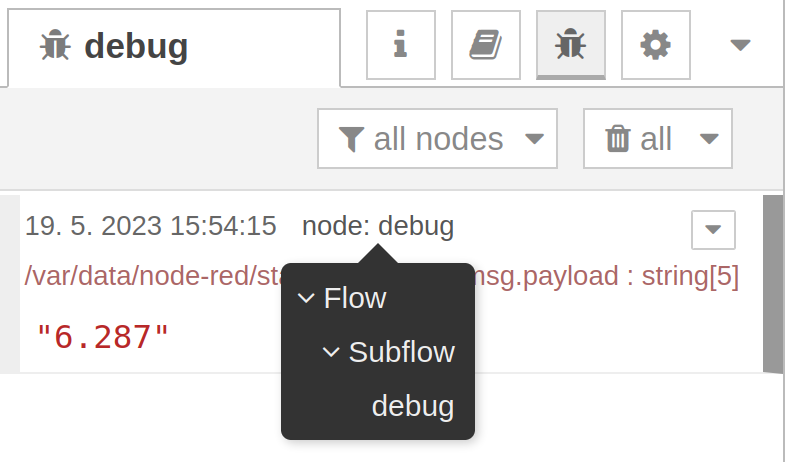Open the help book sidebar icon

click(486, 45)
